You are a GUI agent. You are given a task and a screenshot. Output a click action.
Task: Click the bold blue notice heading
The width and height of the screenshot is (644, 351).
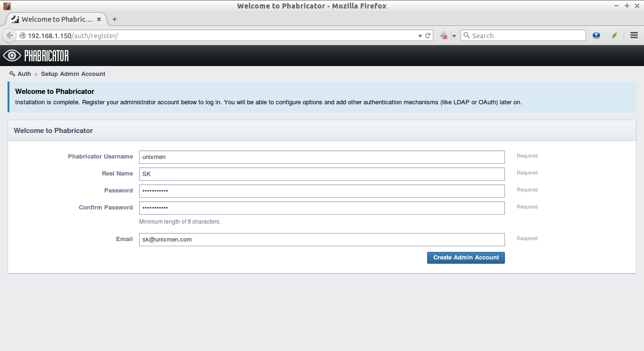pos(55,92)
